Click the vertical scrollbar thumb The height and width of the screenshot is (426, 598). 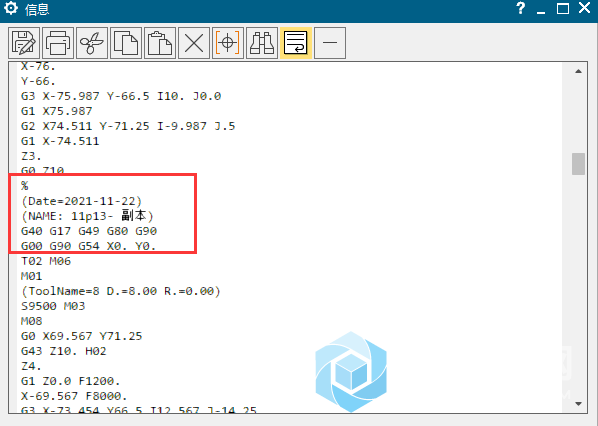click(578, 164)
